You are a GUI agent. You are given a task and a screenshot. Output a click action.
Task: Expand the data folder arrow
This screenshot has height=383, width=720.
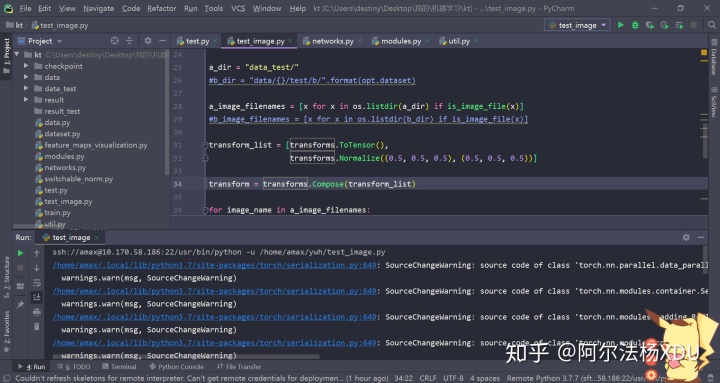26,77
